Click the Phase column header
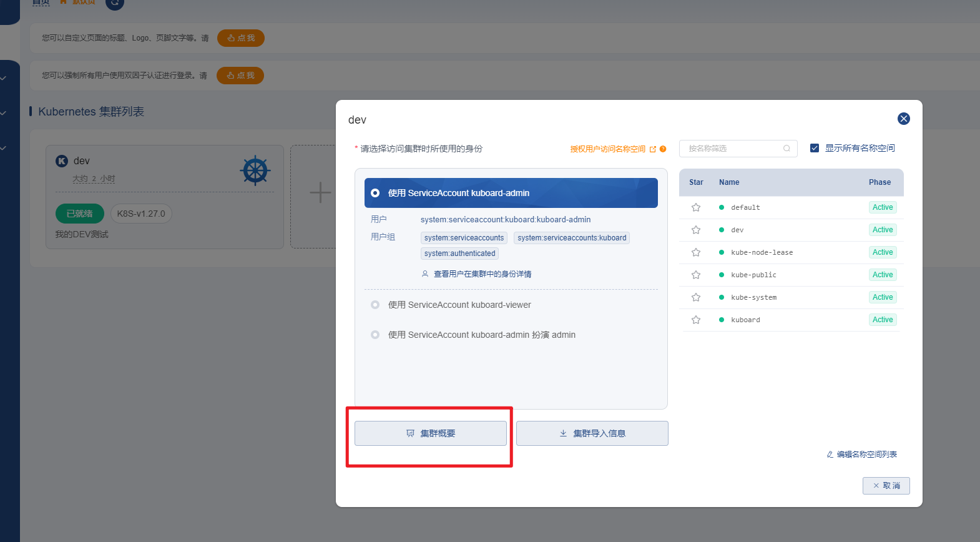 (x=880, y=182)
